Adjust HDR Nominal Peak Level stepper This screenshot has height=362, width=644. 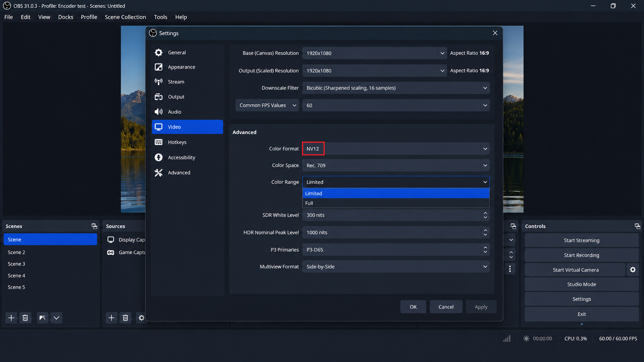485,232
